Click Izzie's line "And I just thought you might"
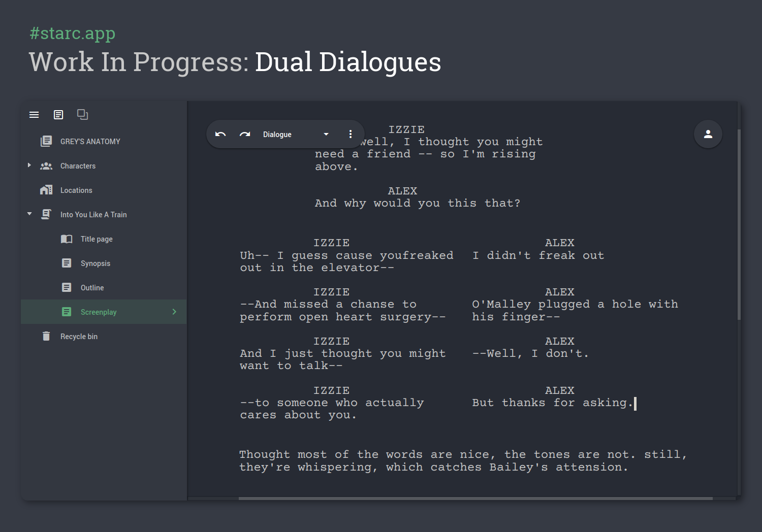 click(x=343, y=353)
